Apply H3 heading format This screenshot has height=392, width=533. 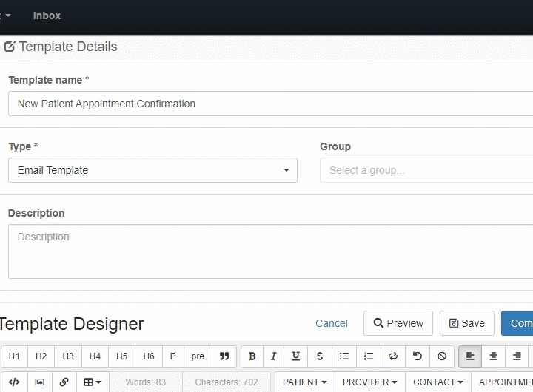[x=68, y=356]
